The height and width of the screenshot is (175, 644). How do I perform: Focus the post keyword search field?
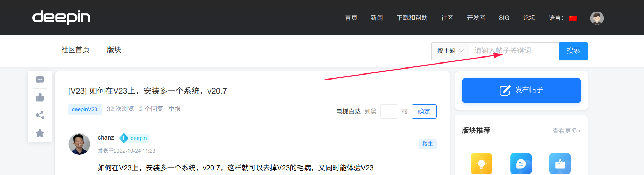514,51
